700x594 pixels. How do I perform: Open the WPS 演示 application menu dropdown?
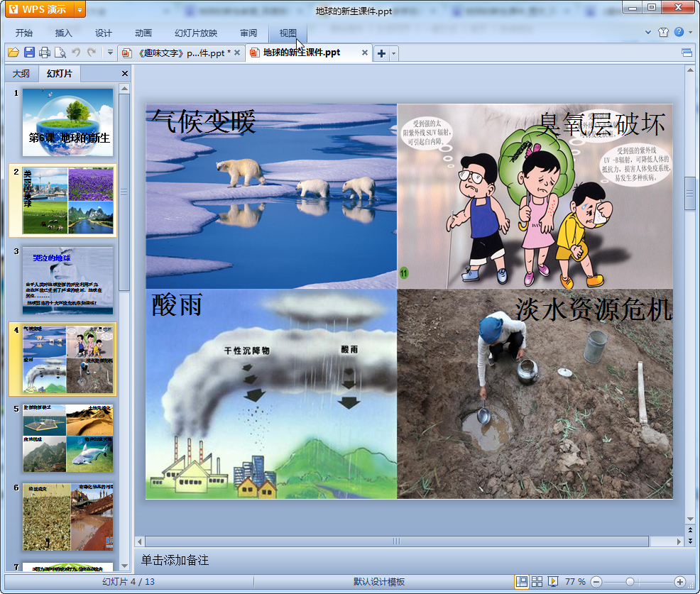[x=80, y=9]
